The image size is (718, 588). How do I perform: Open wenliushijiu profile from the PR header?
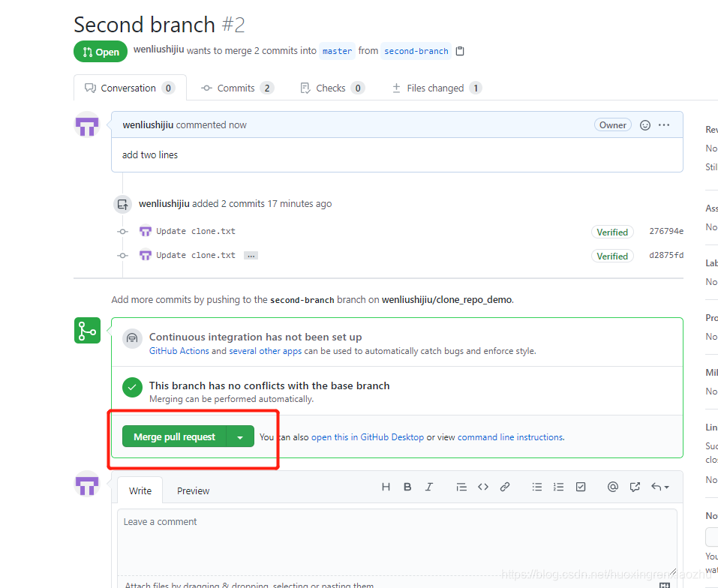[x=158, y=49]
